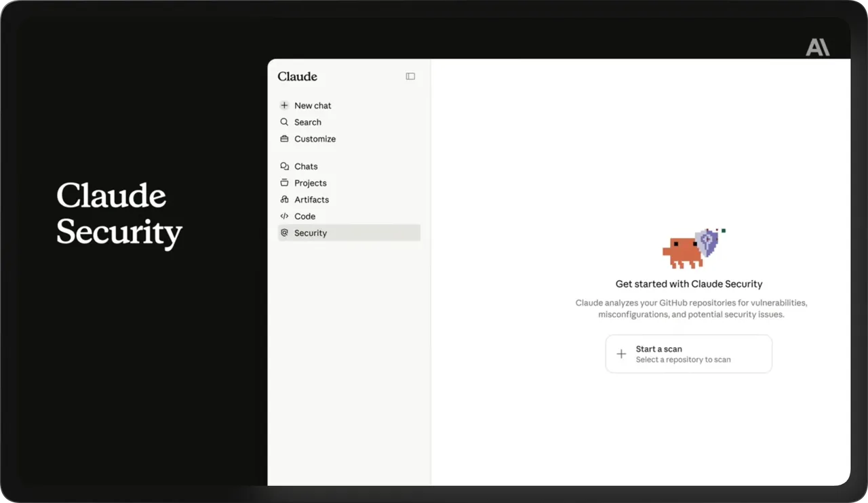Click the plus icon for New chat
The image size is (868, 503).
click(284, 106)
